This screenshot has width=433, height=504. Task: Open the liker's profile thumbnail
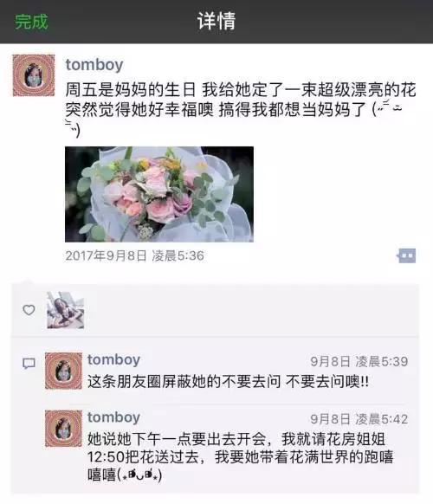(66, 310)
